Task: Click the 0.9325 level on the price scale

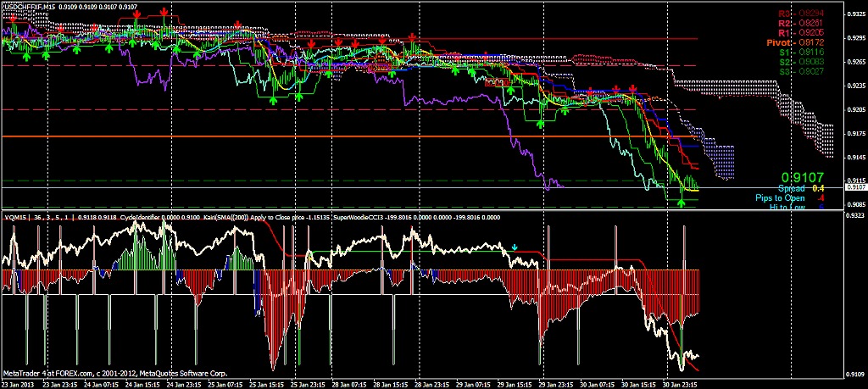Action: pos(854,14)
